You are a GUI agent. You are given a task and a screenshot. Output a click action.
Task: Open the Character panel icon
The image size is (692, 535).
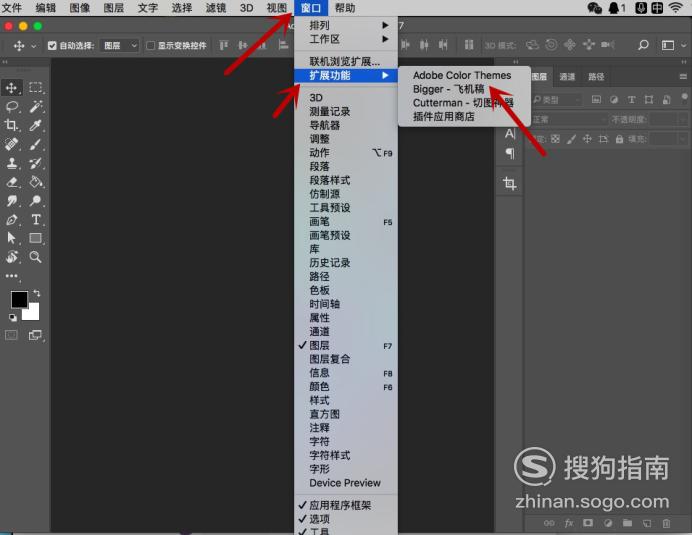click(510, 133)
